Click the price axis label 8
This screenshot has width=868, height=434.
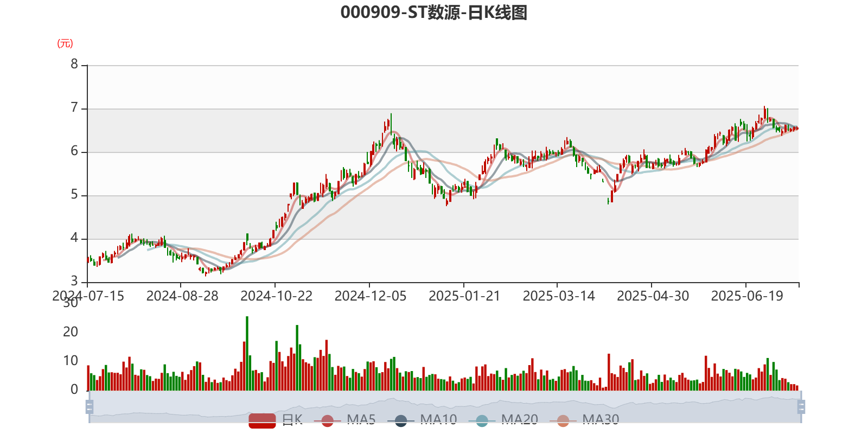point(74,65)
